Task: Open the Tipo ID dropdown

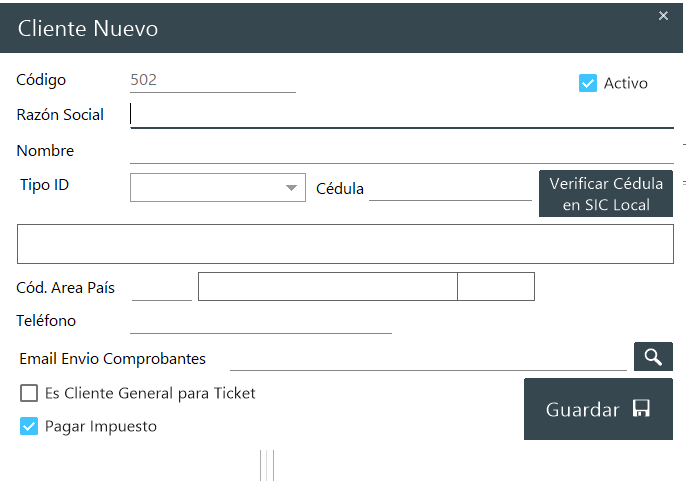Action: click(x=217, y=187)
